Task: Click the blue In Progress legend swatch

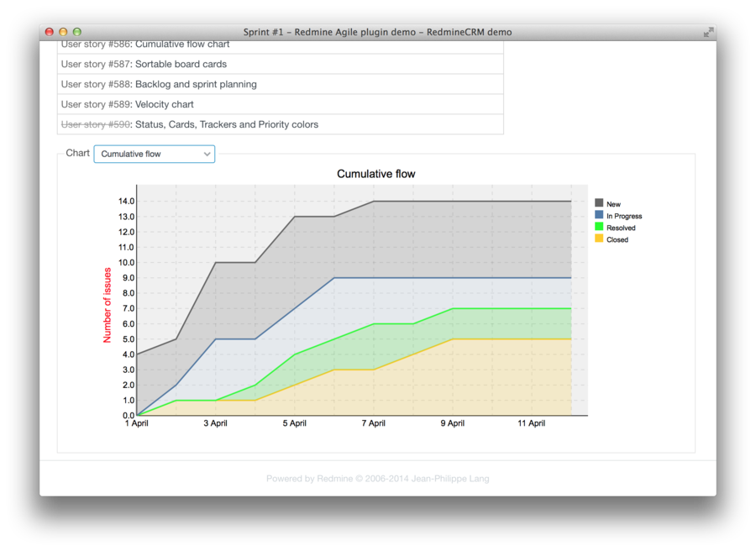Action: coord(599,215)
